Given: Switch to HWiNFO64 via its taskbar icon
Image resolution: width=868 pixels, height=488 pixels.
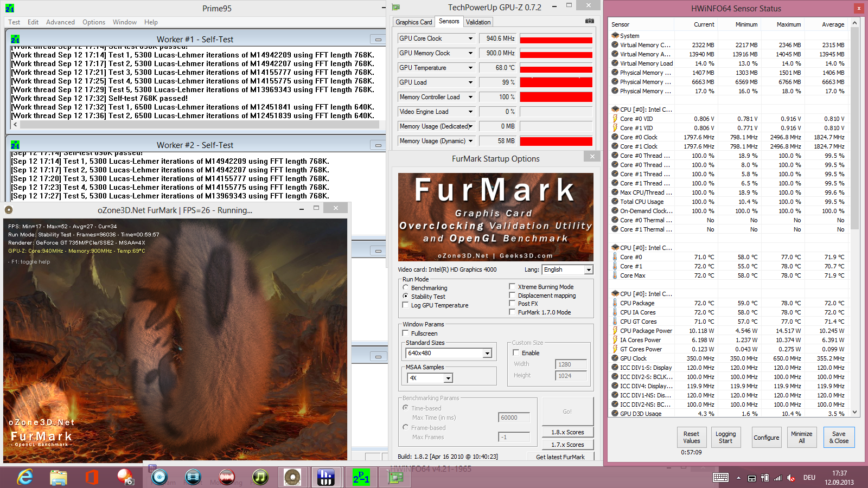Looking at the screenshot, I should coord(326,477).
